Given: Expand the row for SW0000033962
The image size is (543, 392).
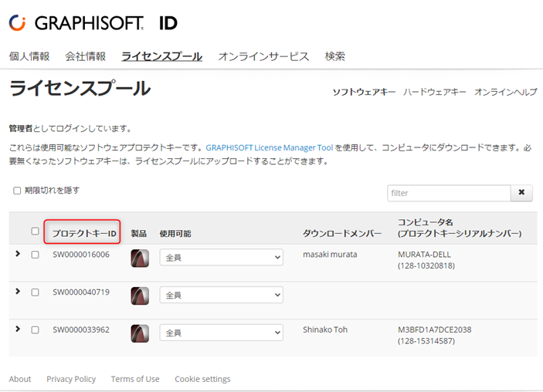Looking at the screenshot, I should (x=18, y=329).
